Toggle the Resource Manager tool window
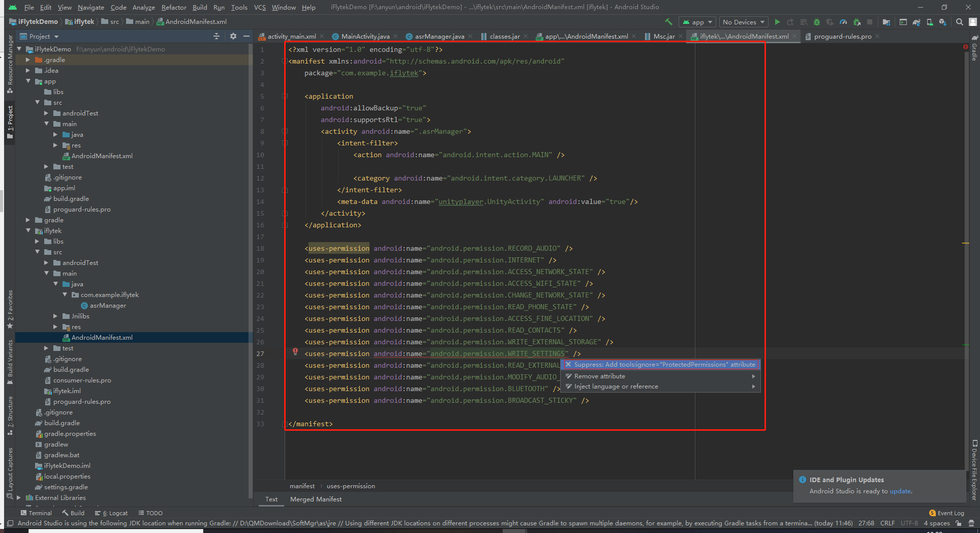This screenshot has height=533, width=980. pos(10,64)
